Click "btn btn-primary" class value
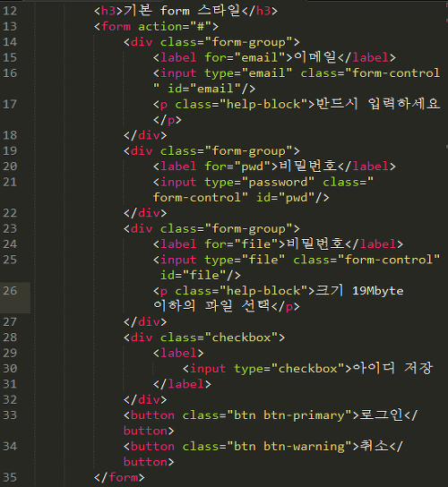Viewport: 448px width, 487px height. click(x=289, y=415)
